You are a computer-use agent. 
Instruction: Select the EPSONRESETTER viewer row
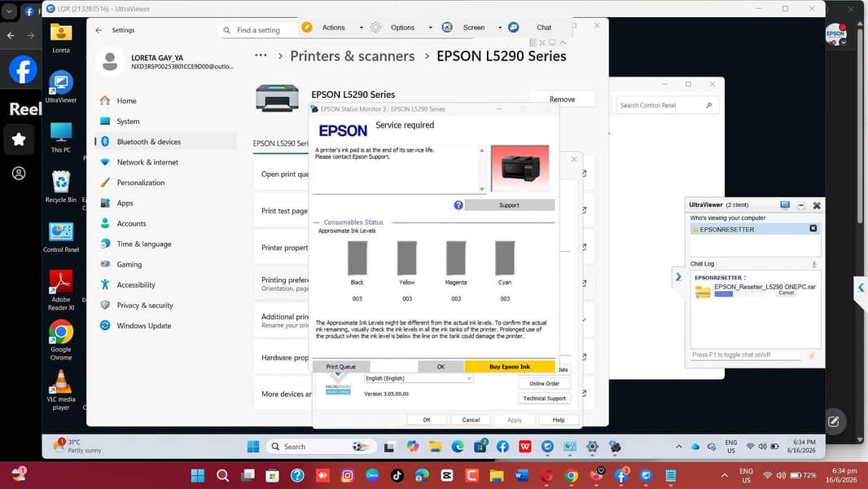[755, 229]
